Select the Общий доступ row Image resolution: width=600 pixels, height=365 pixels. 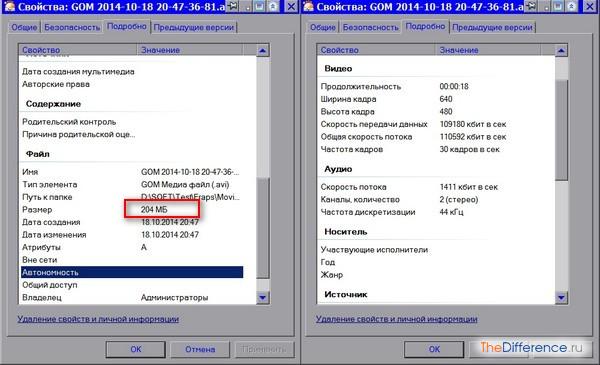click(132, 285)
